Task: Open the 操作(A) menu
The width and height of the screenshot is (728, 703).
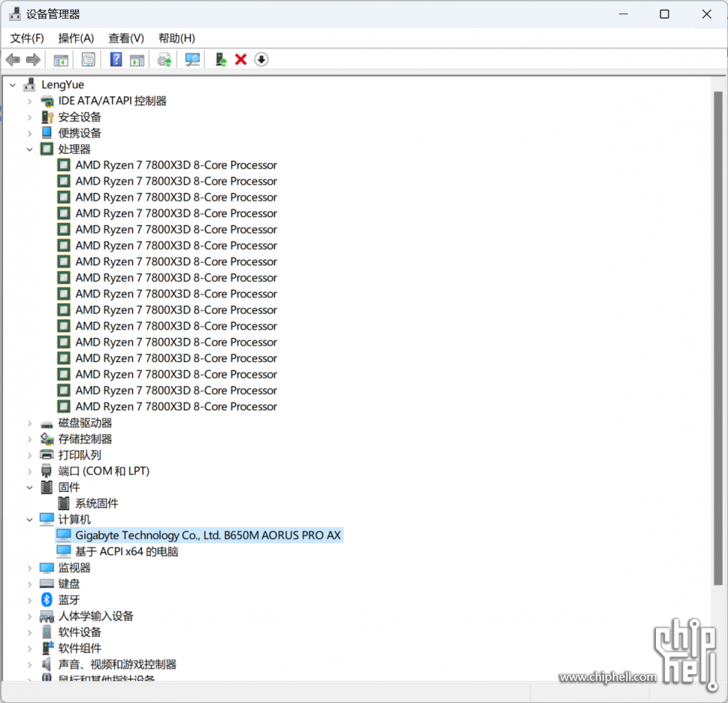Action: pos(76,38)
